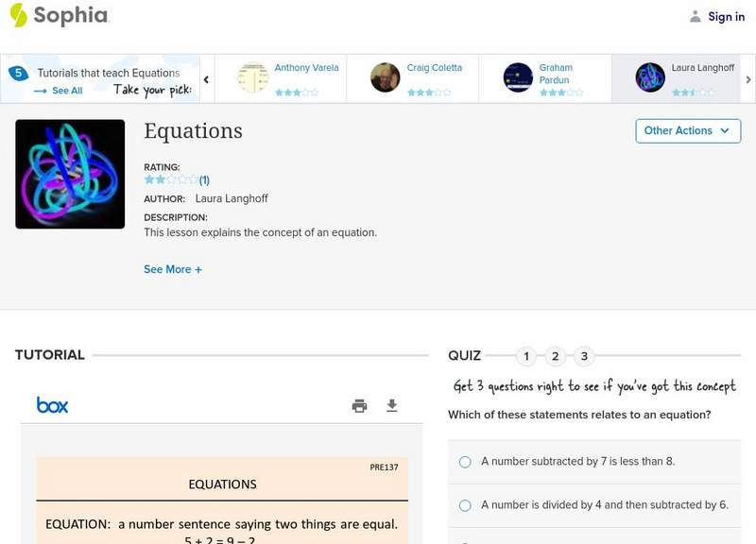Click the Box logo in the tutorial viewer
The image size is (756, 544).
tap(53, 405)
